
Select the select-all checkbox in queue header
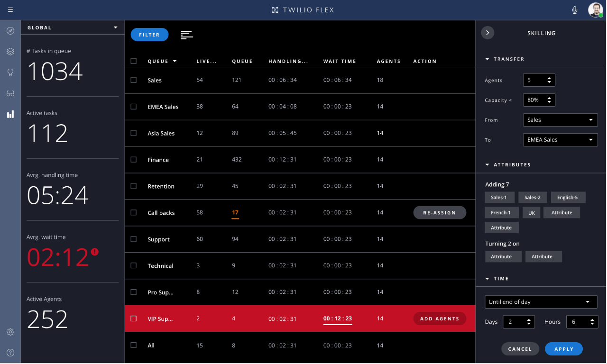(x=133, y=61)
